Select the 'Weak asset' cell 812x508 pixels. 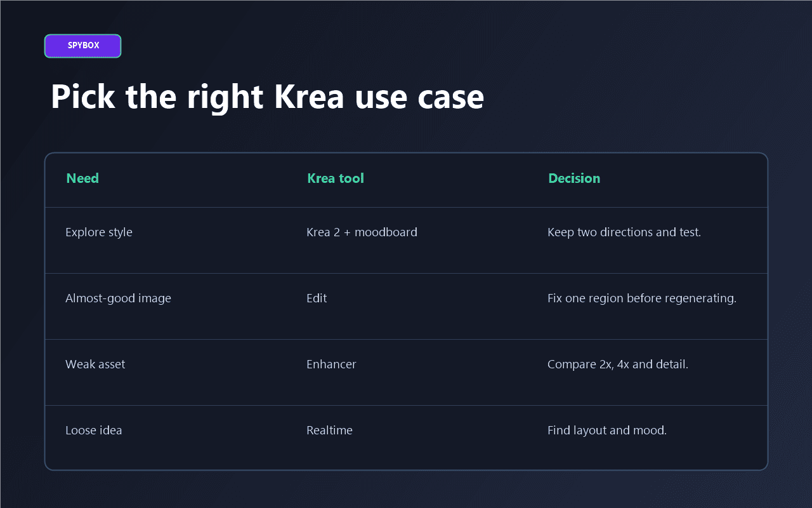[x=95, y=364]
